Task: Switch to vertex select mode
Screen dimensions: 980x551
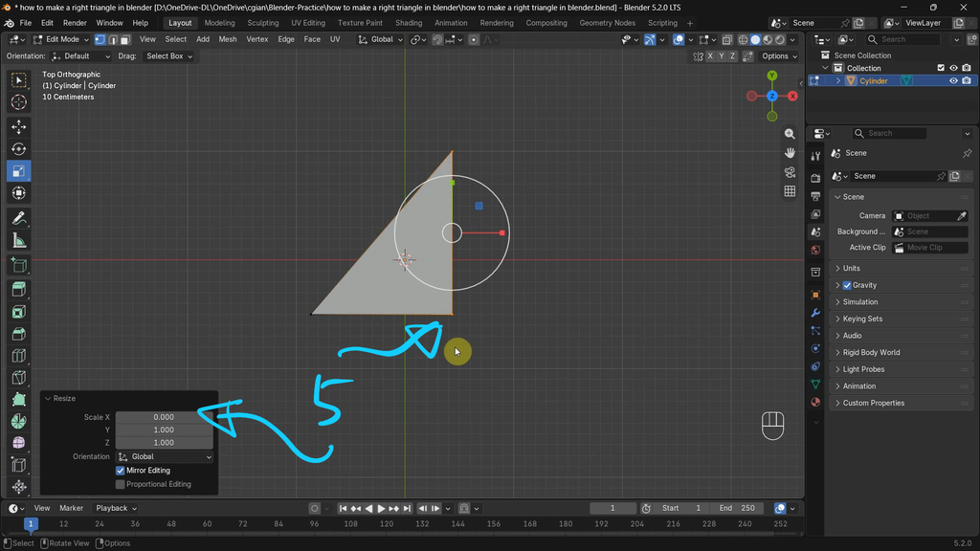Action: click(x=100, y=39)
